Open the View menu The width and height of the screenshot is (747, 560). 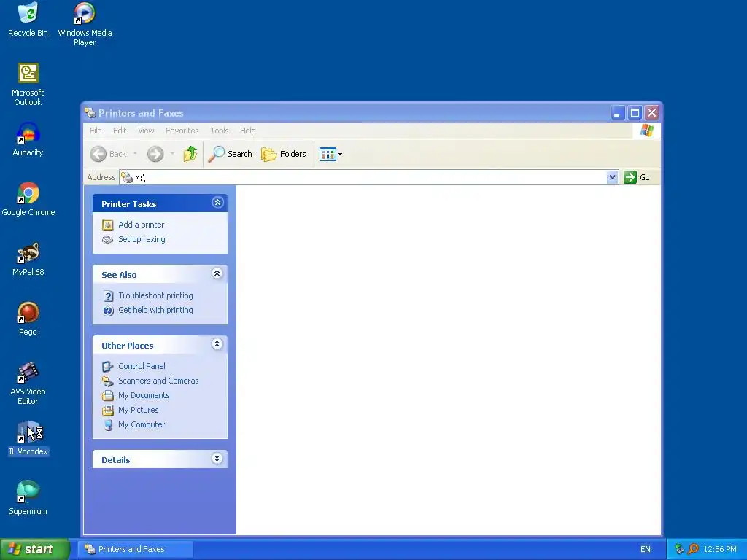click(146, 131)
